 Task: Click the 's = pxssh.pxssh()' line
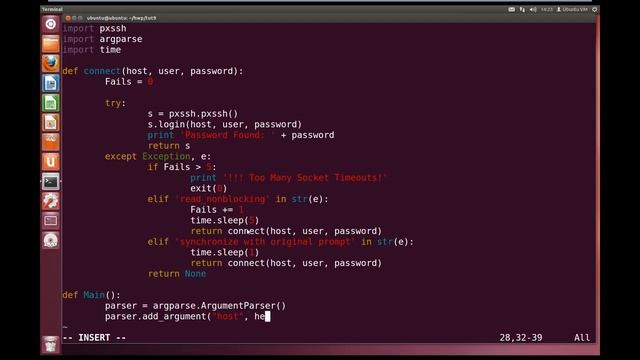click(x=193, y=114)
